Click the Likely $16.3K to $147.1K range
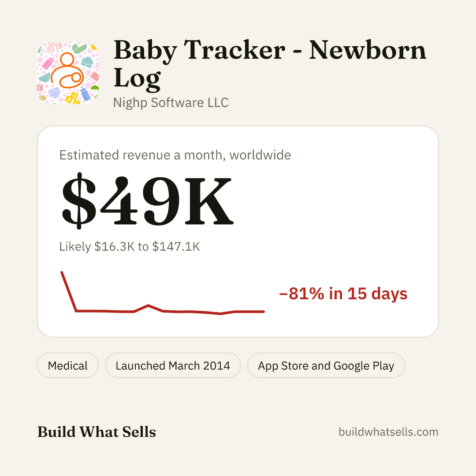This screenshot has width=476, height=476. coord(130,246)
